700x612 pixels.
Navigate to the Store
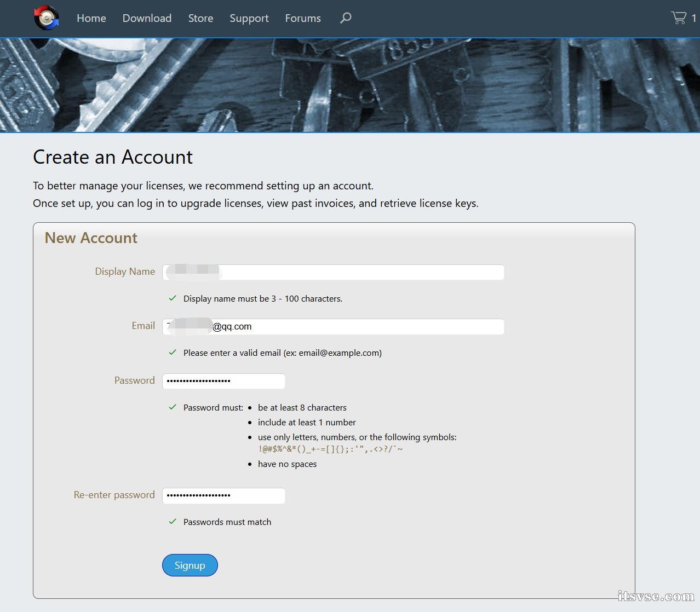coord(200,18)
